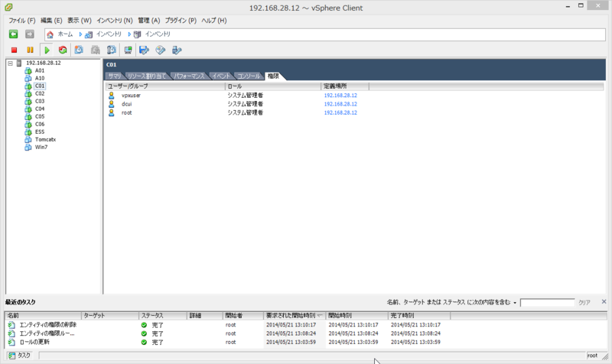Launch the virtual machine console icon
Image resolution: width=612 pixels, height=364 pixels.
tap(128, 50)
